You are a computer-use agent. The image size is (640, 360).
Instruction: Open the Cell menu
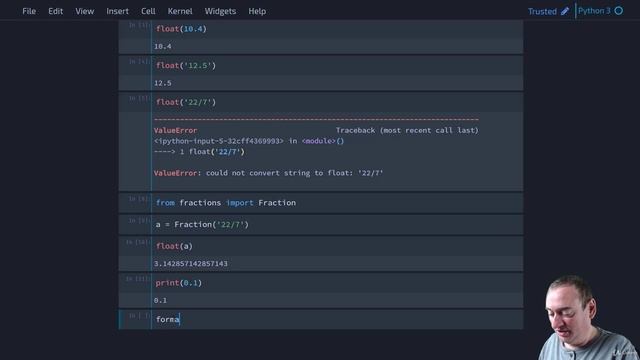coord(148,11)
